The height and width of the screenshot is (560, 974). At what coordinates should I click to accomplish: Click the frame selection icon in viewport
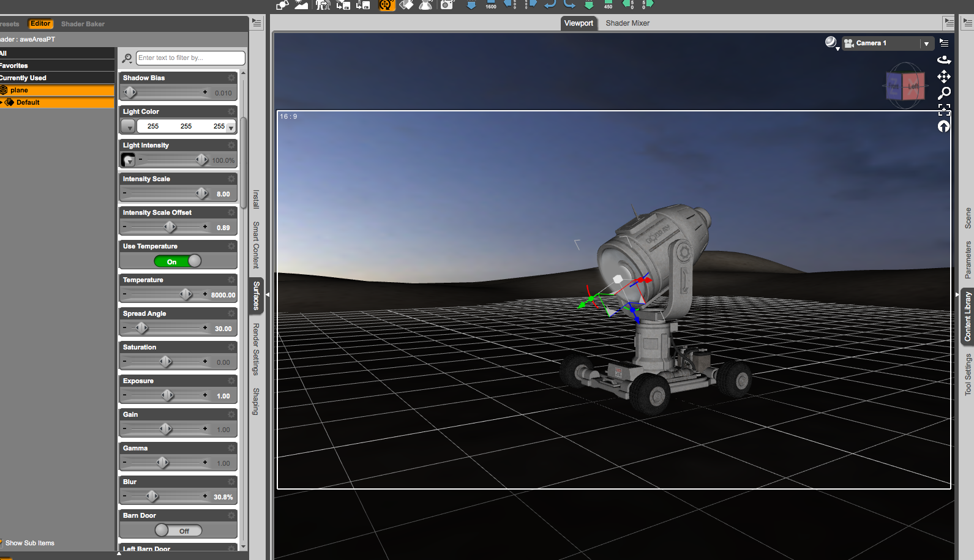coord(944,110)
